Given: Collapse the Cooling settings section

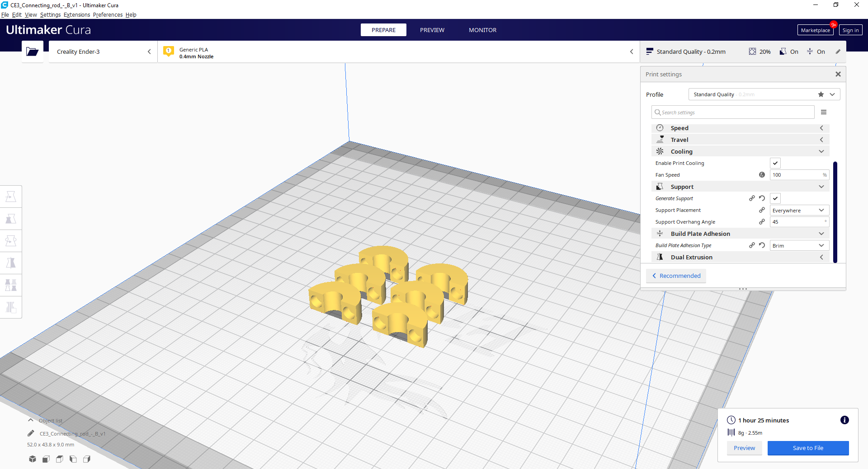Looking at the screenshot, I should (740, 151).
